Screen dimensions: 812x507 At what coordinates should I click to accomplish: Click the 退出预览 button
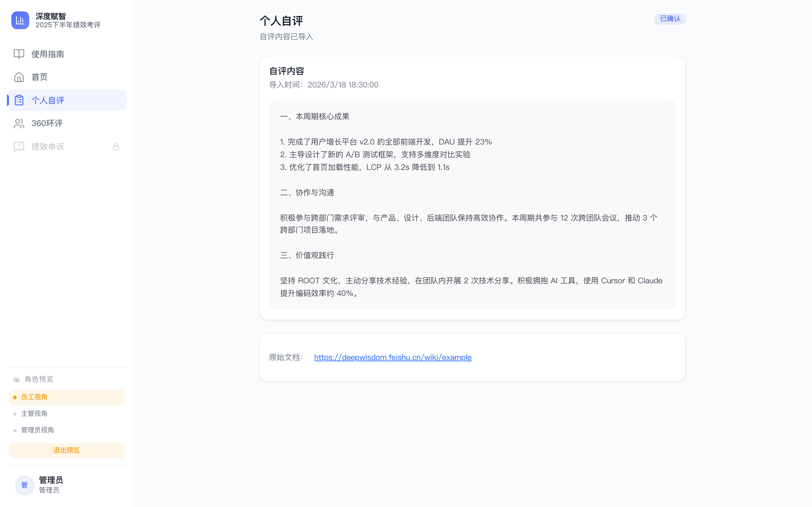tap(66, 450)
